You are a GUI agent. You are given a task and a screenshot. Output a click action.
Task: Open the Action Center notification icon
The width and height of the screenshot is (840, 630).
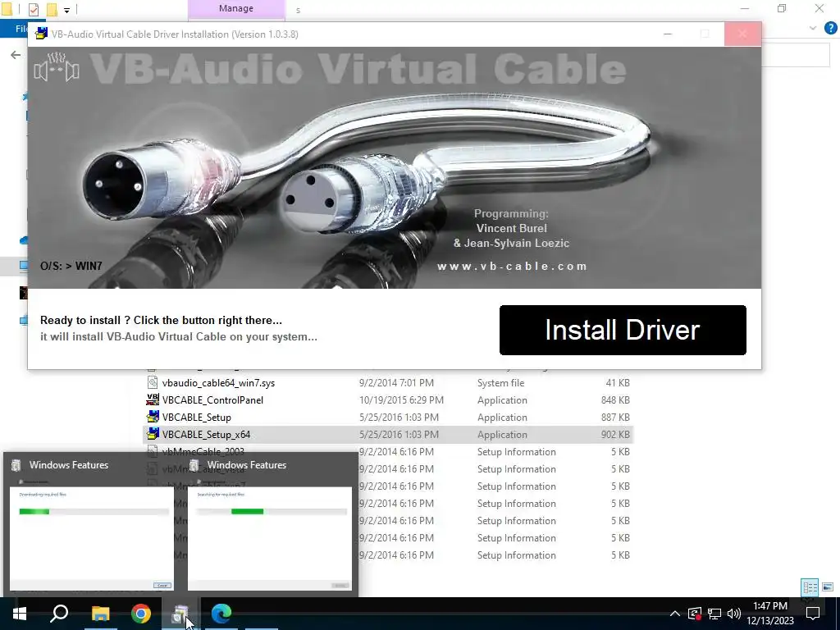813,614
